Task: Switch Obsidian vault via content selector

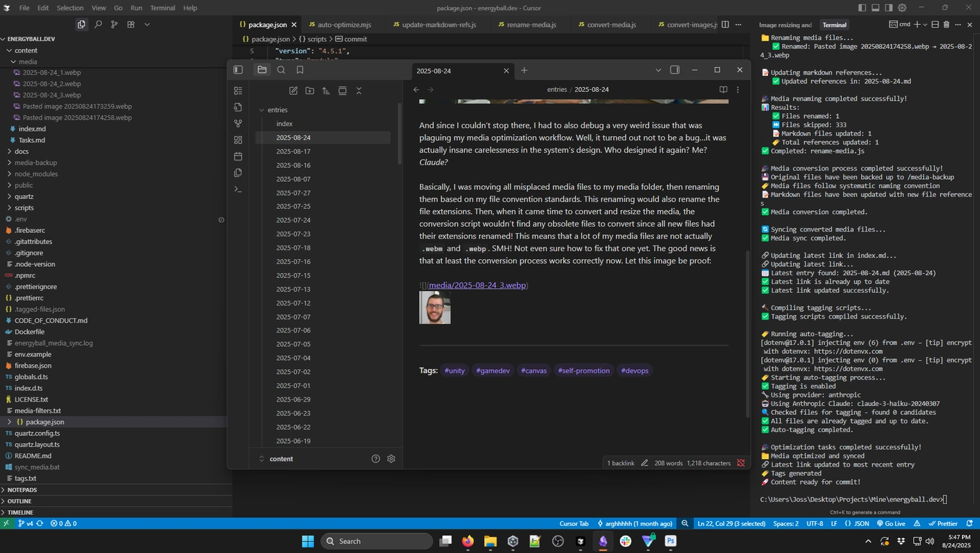Action: [x=281, y=459]
